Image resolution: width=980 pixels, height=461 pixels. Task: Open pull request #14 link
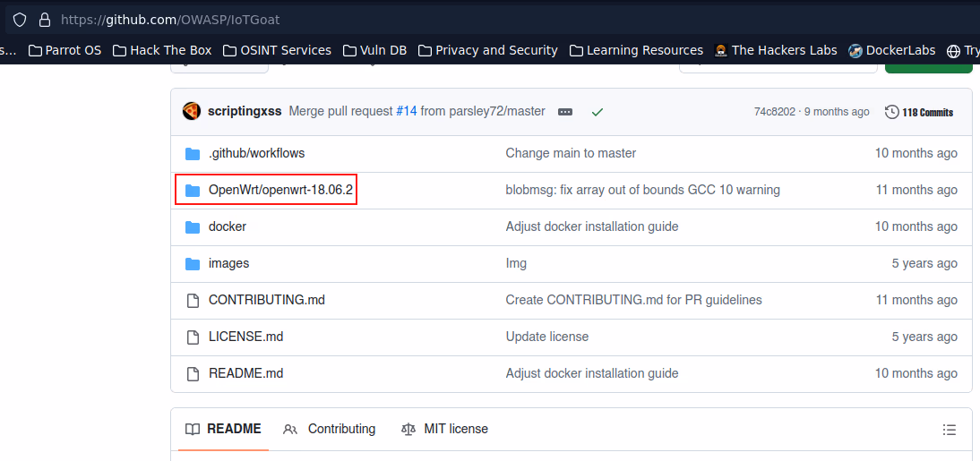406,112
